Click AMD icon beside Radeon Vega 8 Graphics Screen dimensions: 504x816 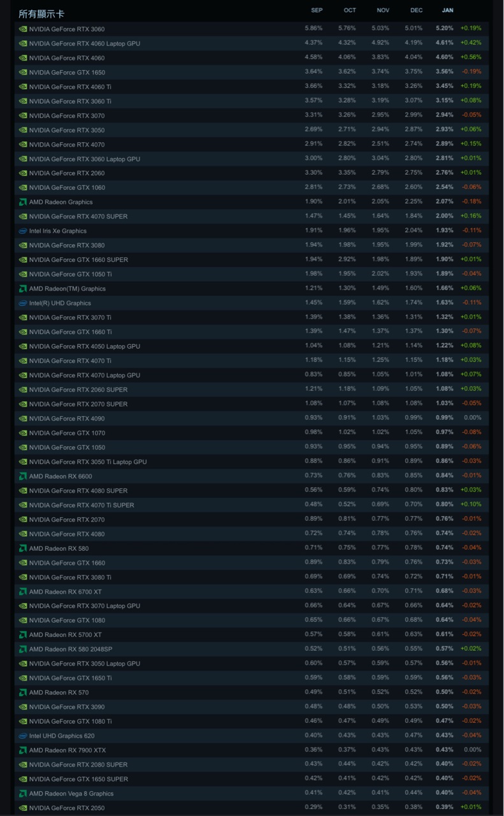pyautogui.click(x=23, y=794)
